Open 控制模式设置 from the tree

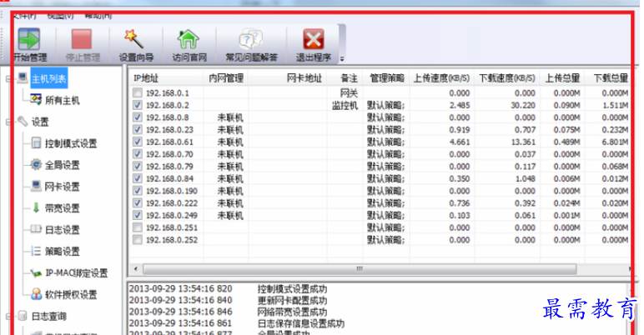[71, 143]
